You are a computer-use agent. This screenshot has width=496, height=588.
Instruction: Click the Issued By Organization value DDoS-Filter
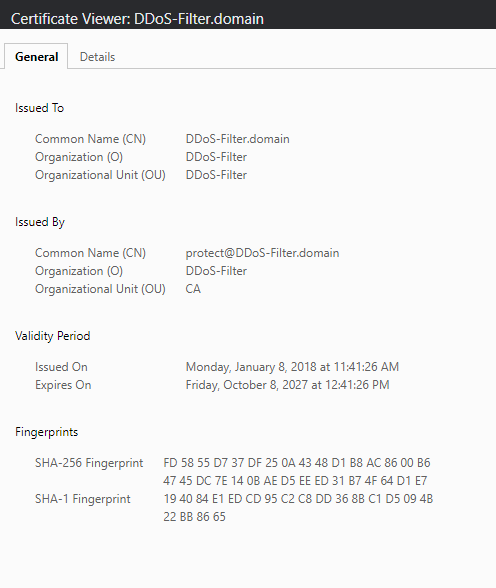pyautogui.click(x=216, y=271)
